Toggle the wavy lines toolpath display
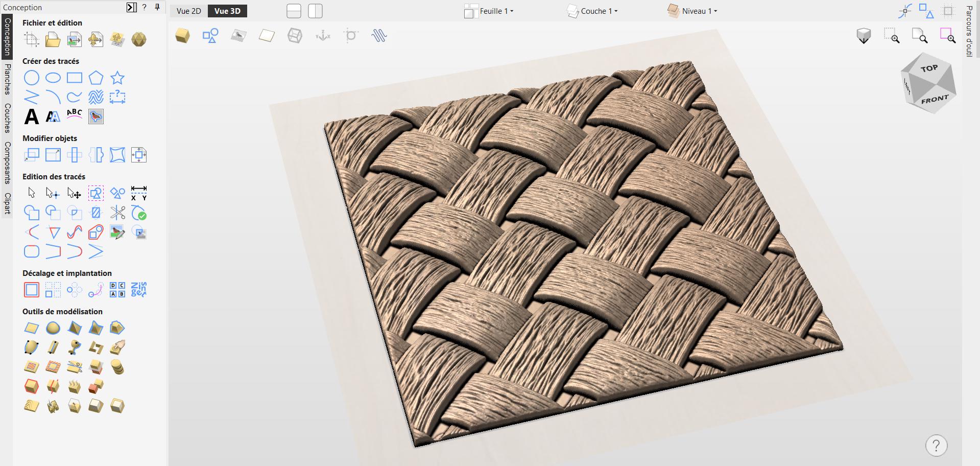Viewport: 980px width, 466px height. (x=379, y=36)
